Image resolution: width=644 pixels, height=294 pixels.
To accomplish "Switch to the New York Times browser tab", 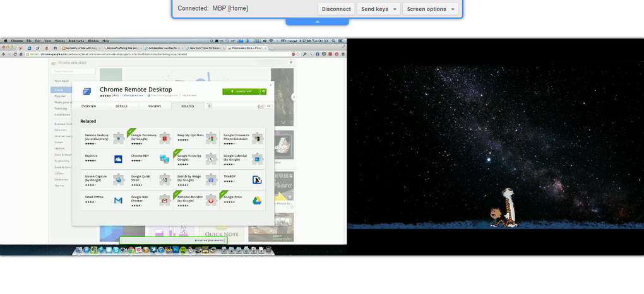I will [x=205, y=48].
